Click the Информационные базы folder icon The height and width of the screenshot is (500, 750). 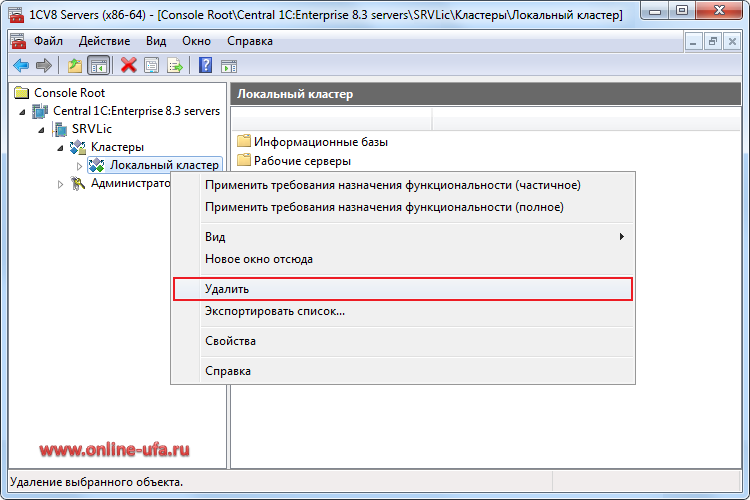[244, 141]
